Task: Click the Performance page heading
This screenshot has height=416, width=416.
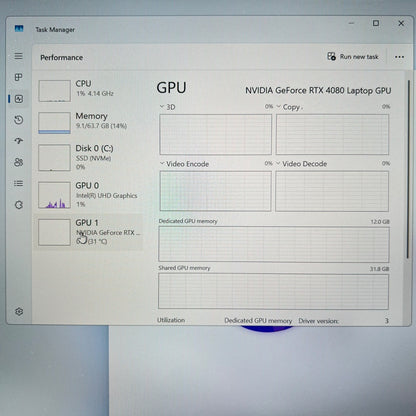Action: coord(62,57)
